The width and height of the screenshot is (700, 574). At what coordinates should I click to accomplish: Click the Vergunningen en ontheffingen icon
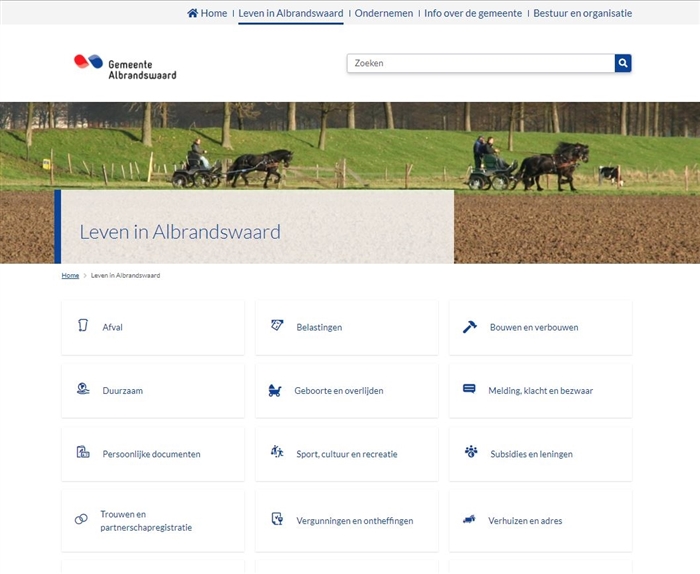pyautogui.click(x=277, y=519)
